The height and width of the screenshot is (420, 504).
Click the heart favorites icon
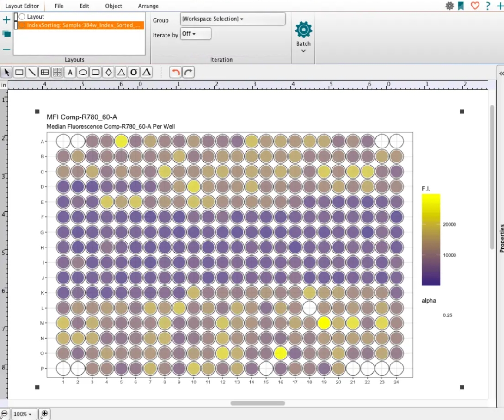[x=475, y=6]
